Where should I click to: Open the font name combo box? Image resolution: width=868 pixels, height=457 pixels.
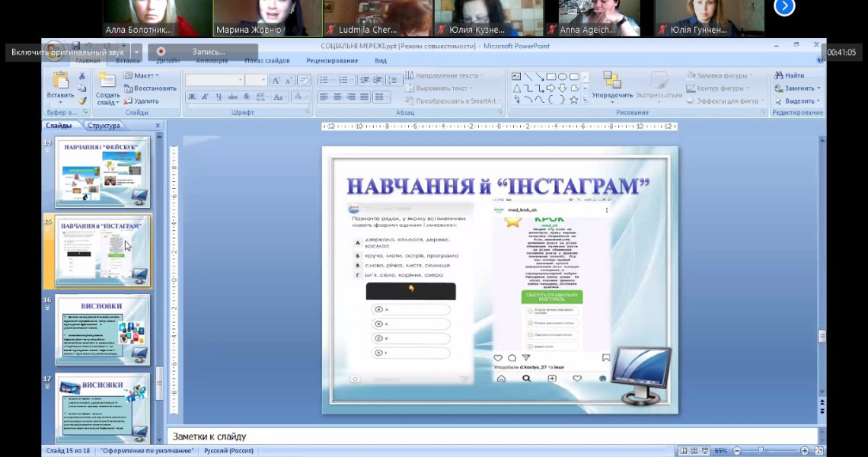pyautogui.click(x=215, y=80)
